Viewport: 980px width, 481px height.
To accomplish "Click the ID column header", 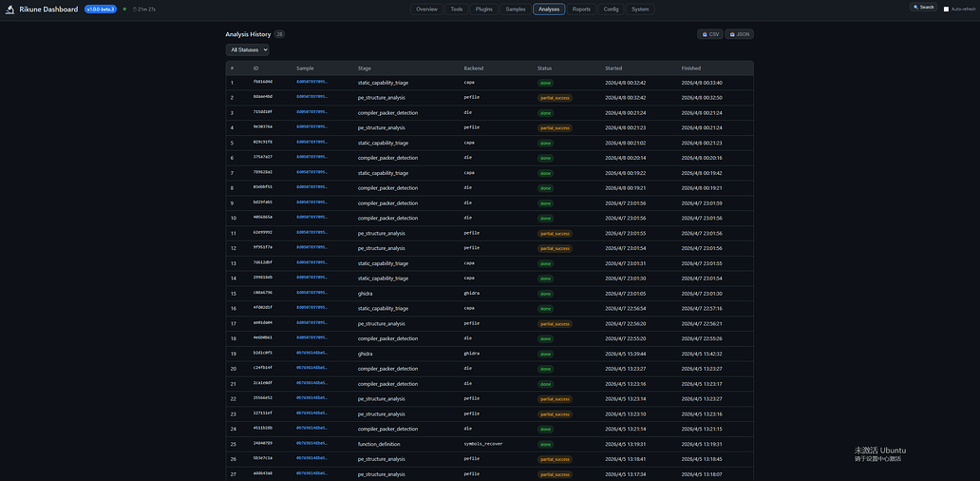I will coord(255,68).
